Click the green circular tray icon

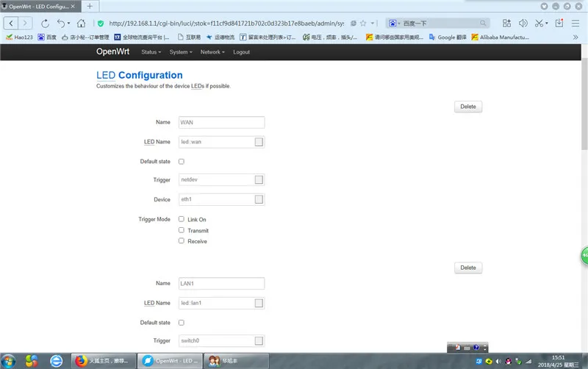click(x=489, y=362)
